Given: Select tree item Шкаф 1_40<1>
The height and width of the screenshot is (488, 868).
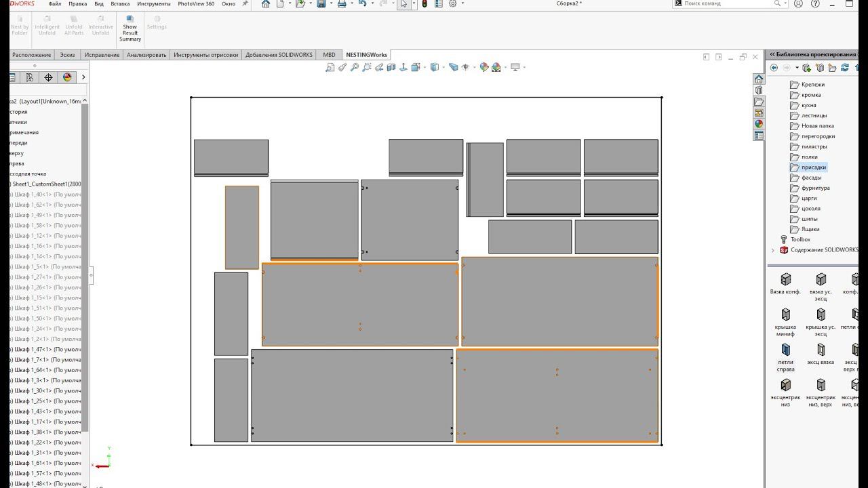Looking at the screenshot, I should pos(45,195).
